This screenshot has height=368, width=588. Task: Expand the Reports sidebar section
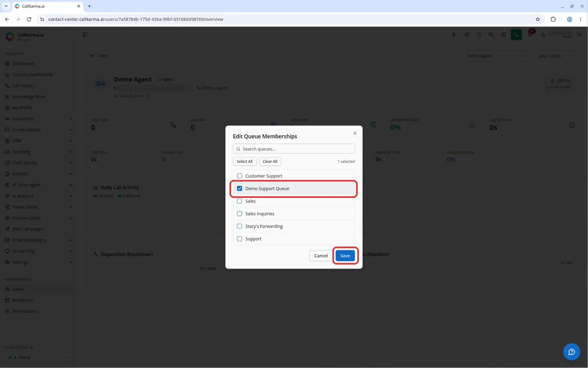(39, 174)
